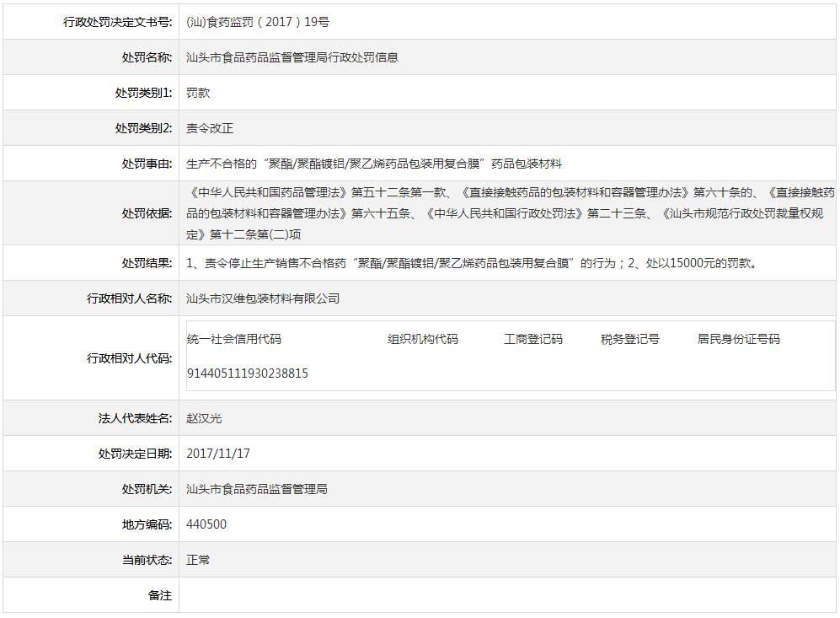The width and height of the screenshot is (840, 618).
Task: Click credit code 914405111930238815
Action: (x=245, y=373)
